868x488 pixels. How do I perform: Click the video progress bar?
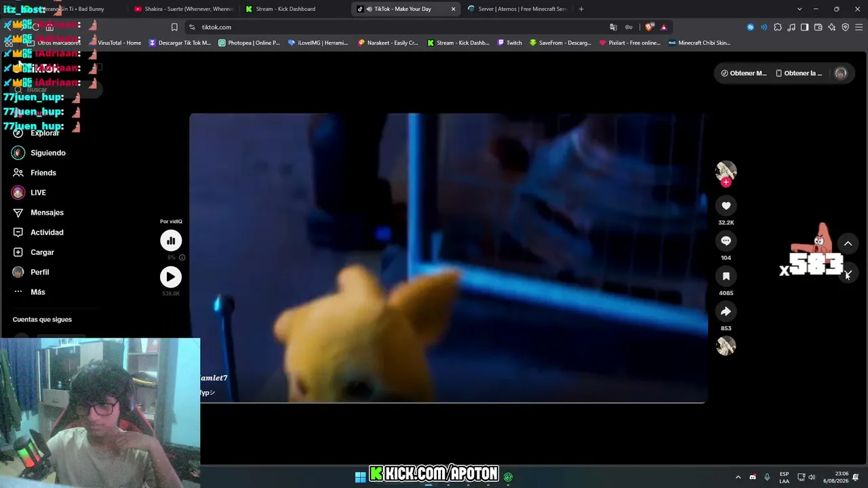[448, 403]
